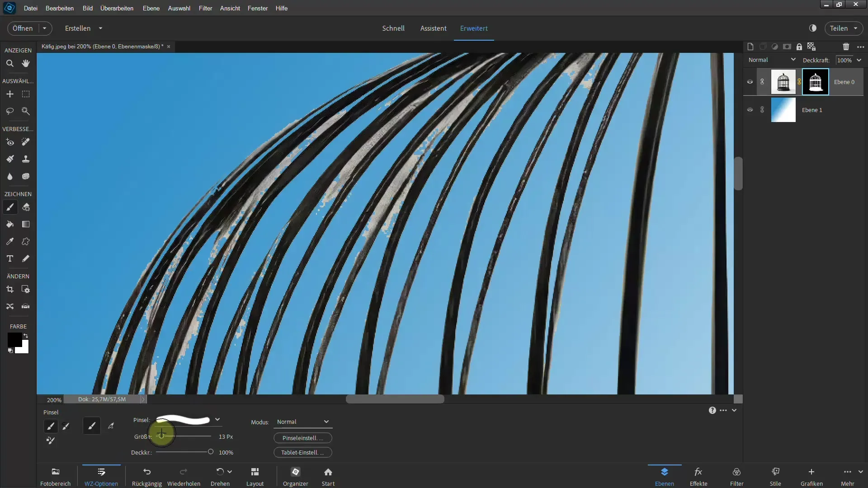Toggle visibility of Ebene 1 layer
This screenshot has width=868, height=488.
point(750,110)
